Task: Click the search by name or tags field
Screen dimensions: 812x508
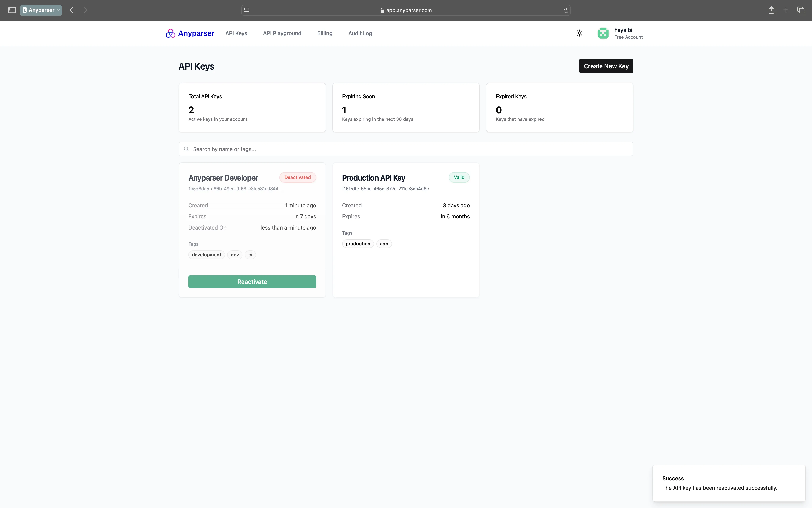Action: pos(406,149)
